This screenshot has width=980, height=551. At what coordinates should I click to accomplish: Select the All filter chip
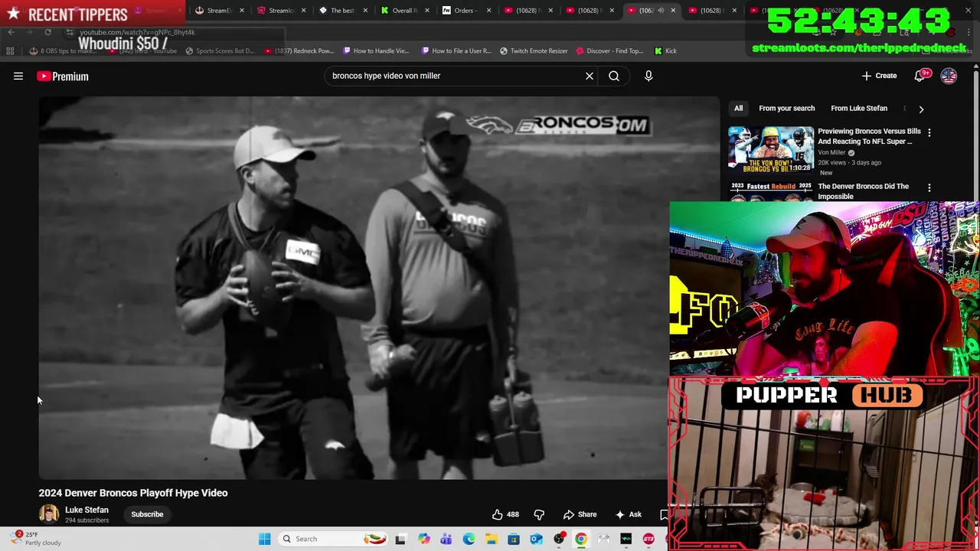coord(738,108)
